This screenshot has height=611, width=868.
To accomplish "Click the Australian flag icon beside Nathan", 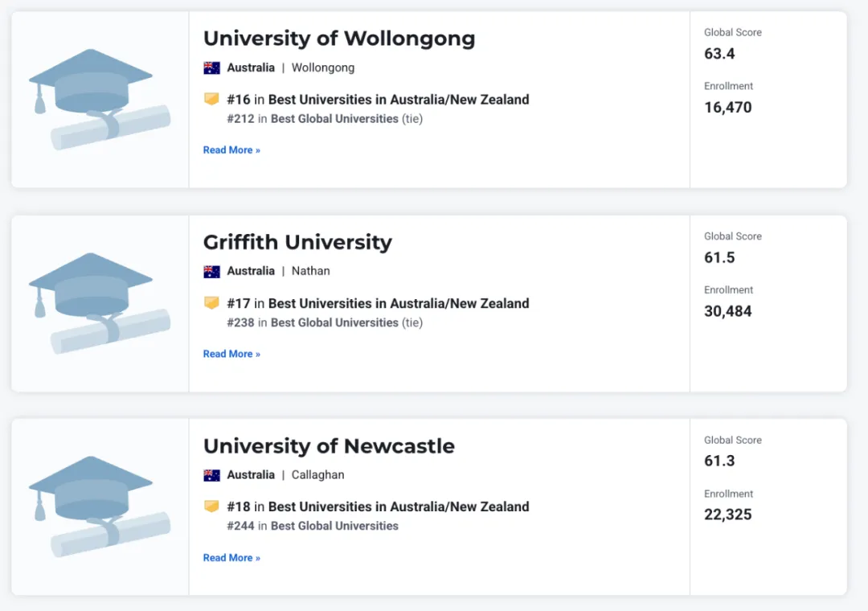I will coord(211,272).
